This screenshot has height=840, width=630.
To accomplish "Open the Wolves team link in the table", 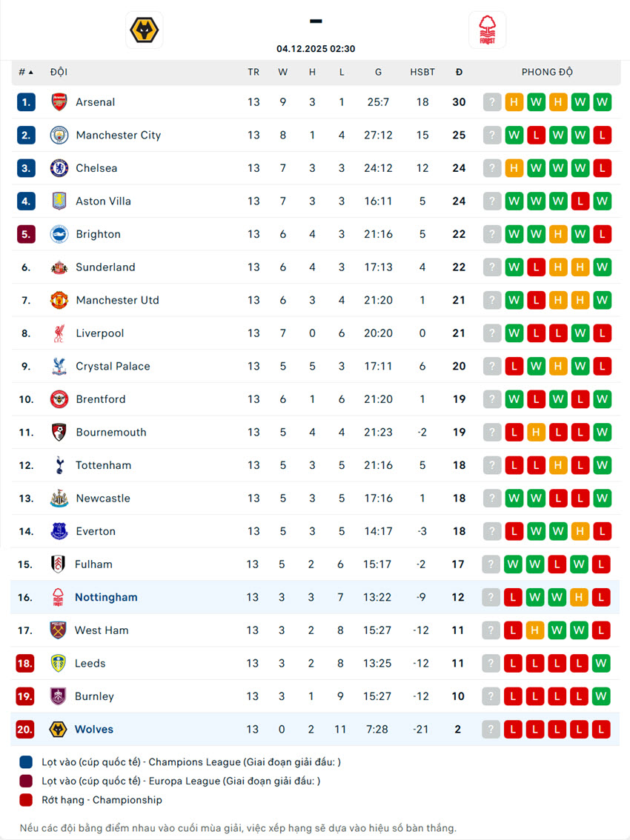I will [94, 730].
